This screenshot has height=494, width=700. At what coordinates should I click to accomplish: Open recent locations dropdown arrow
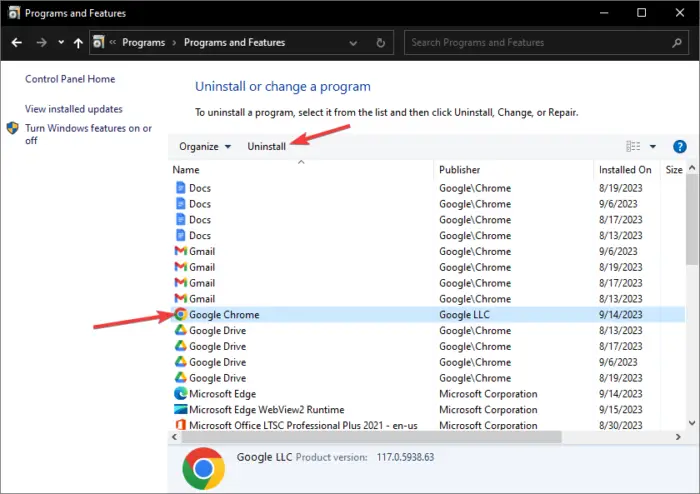[61, 42]
